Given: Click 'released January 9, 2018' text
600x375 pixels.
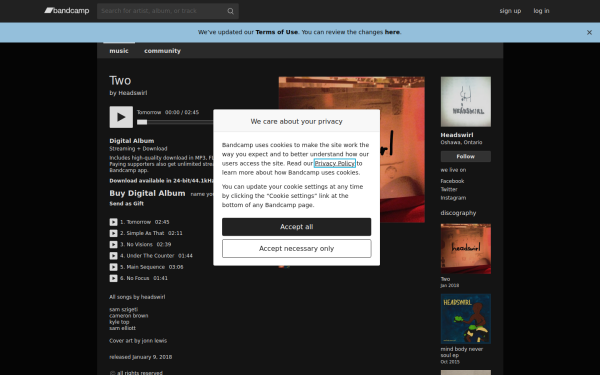Looking at the screenshot, I should point(140,357).
